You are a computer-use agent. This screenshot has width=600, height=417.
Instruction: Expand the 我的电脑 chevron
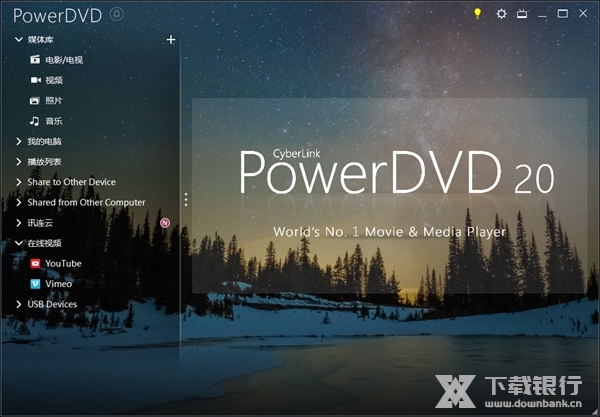(x=18, y=142)
